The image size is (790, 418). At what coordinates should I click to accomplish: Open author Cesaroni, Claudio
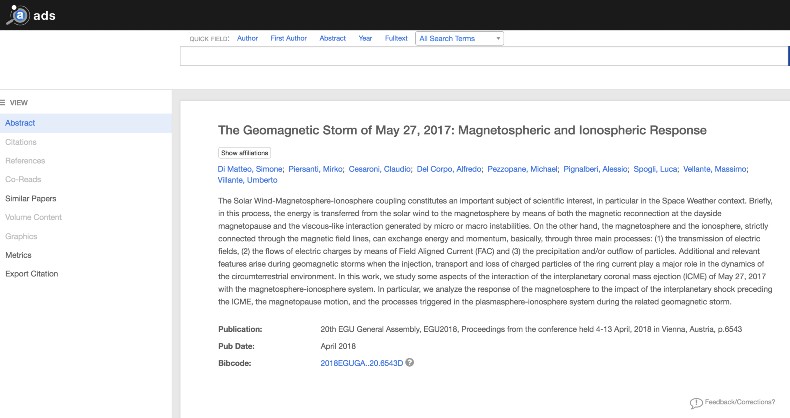(379, 169)
